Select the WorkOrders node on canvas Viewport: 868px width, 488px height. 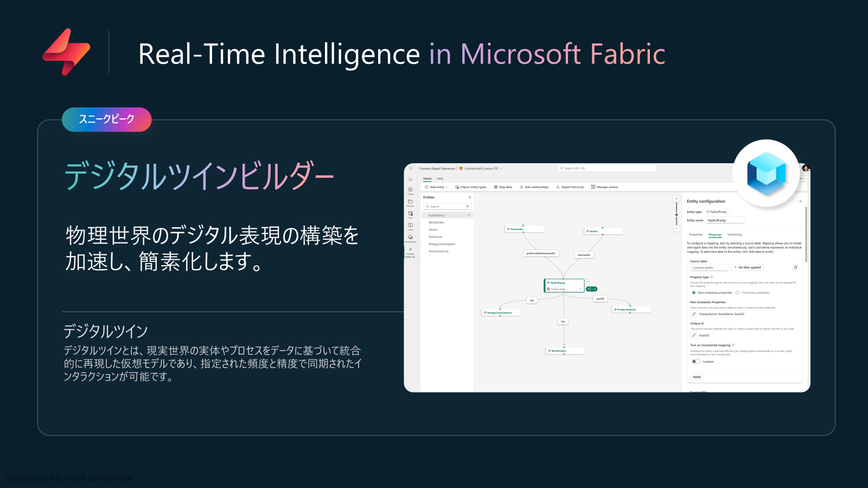[565, 351]
